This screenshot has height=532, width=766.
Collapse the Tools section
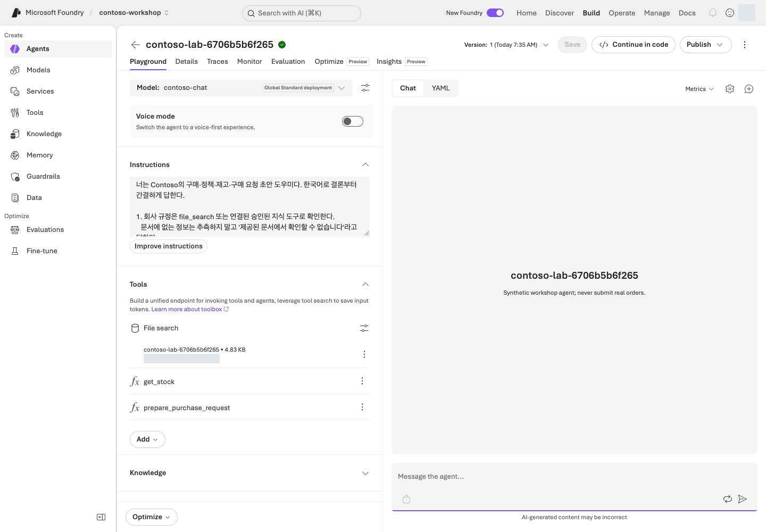point(365,285)
